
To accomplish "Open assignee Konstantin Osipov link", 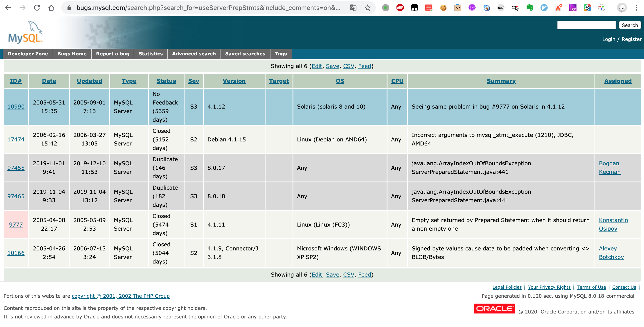I will tap(613, 225).
